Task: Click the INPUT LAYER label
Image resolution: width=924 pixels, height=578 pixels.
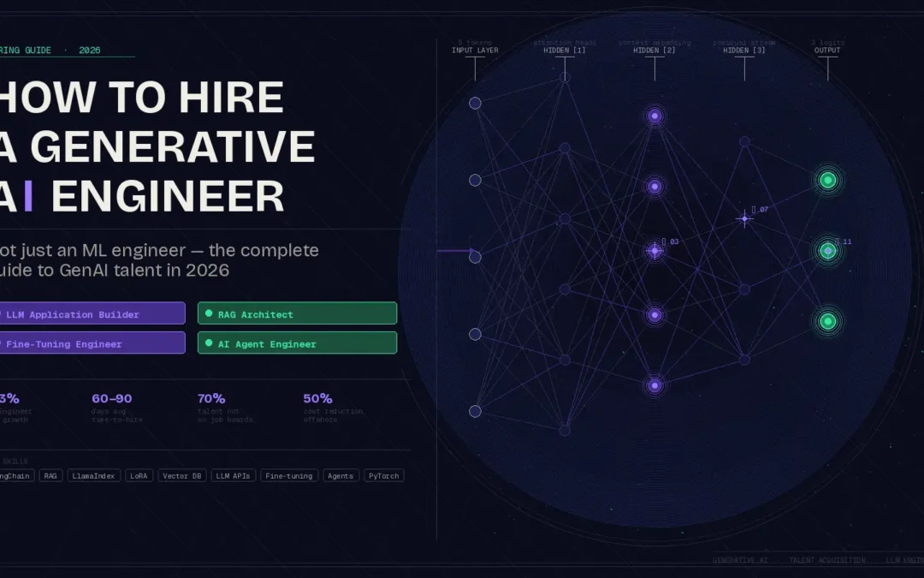Action: click(475, 51)
